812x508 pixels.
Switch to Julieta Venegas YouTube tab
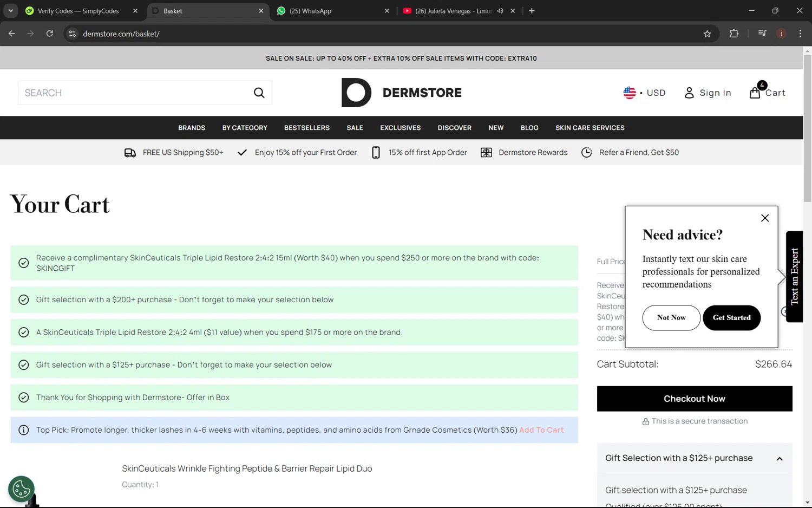[x=459, y=11]
